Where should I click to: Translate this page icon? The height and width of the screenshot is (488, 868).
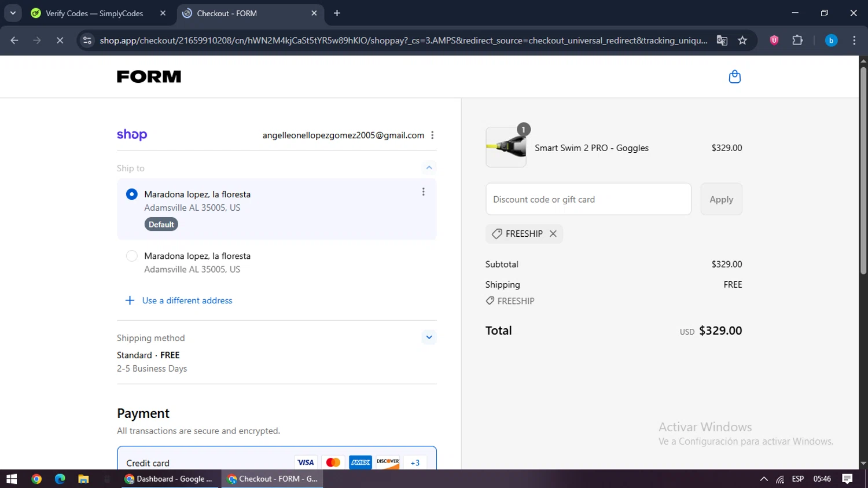(722, 41)
